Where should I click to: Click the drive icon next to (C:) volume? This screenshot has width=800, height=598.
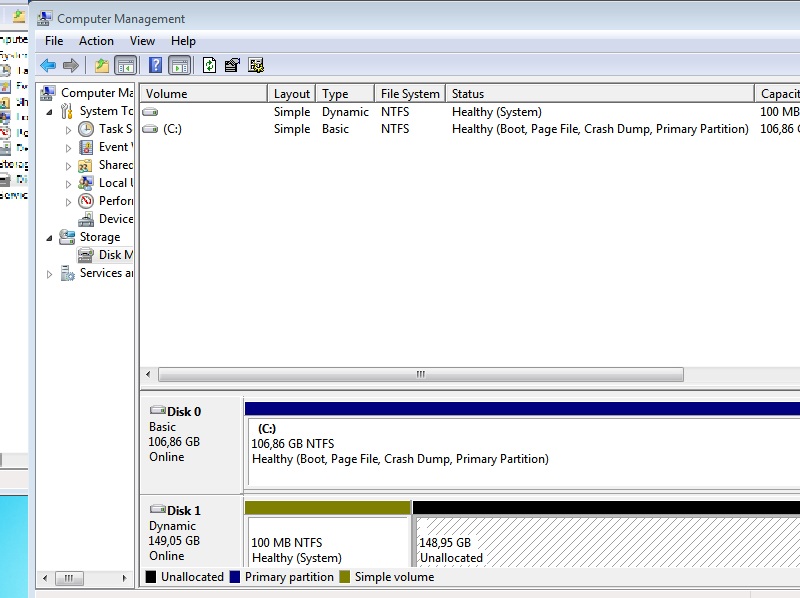pyautogui.click(x=151, y=129)
